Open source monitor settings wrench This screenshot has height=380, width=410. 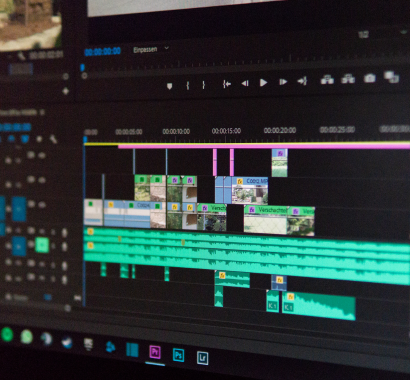[21, 56]
